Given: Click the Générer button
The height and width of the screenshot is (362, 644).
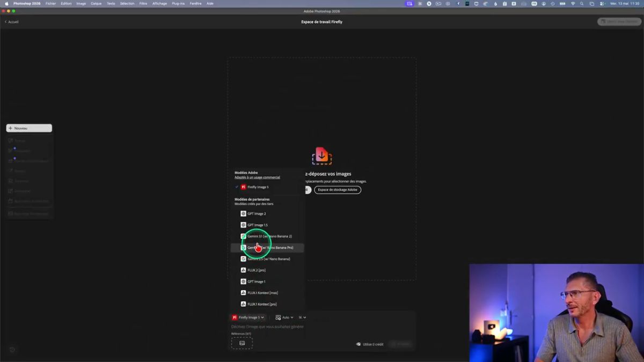Looking at the screenshot, I should tap(401, 344).
